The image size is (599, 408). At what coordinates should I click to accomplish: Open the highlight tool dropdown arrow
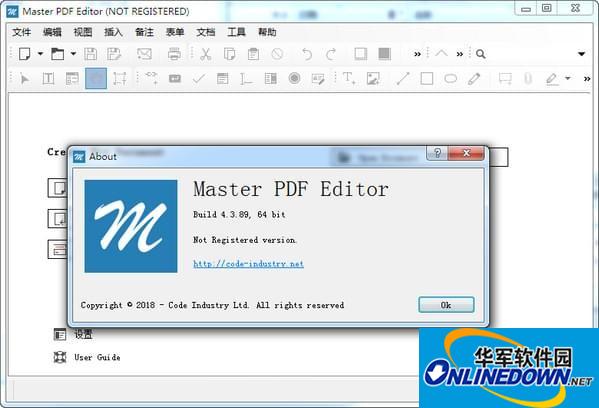(x=568, y=78)
